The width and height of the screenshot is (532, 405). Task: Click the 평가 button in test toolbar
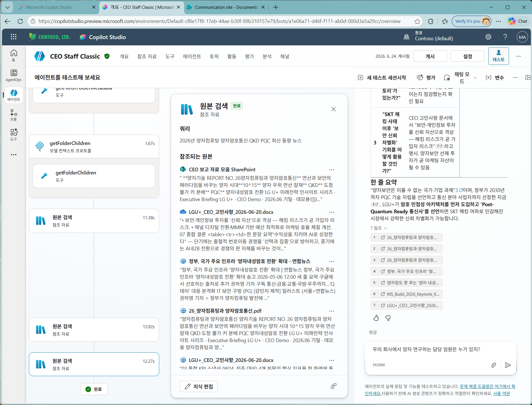[x=426, y=78]
